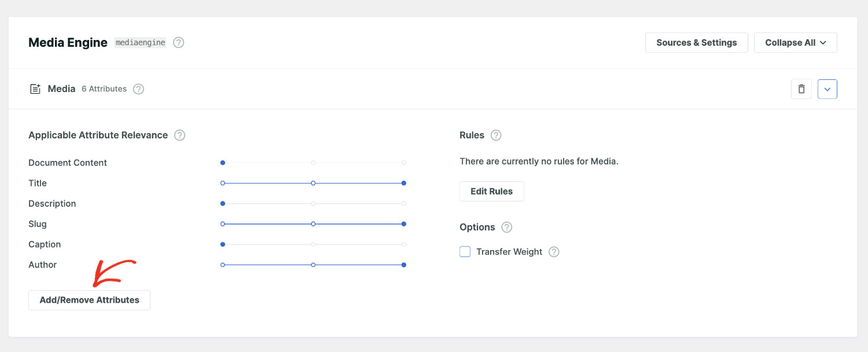
Task: Click help icon beside 6 Attributes
Action: (138, 89)
